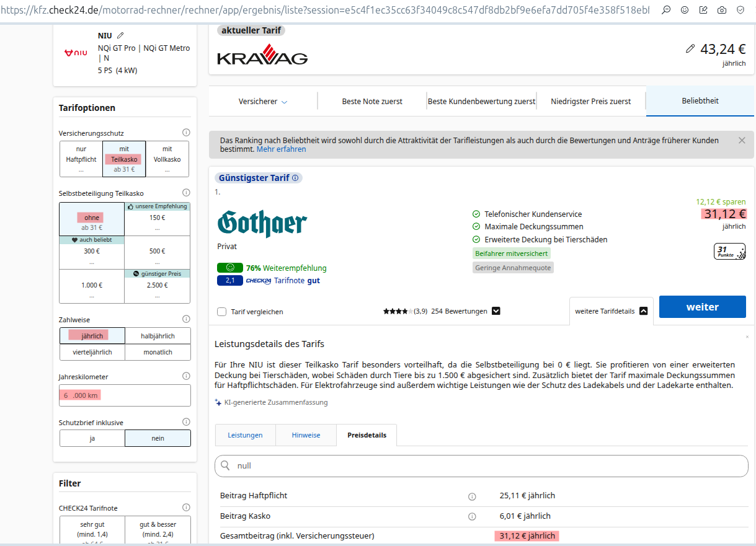Click info icon next to Jahreskilometer

tap(186, 376)
